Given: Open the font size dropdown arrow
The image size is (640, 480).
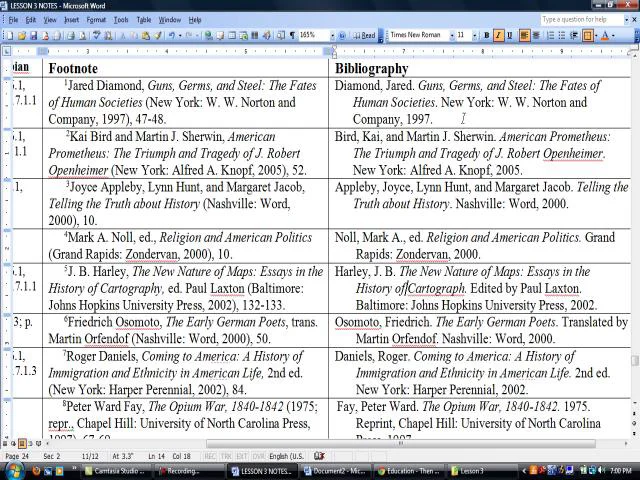Looking at the screenshot, I should tap(474, 36).
